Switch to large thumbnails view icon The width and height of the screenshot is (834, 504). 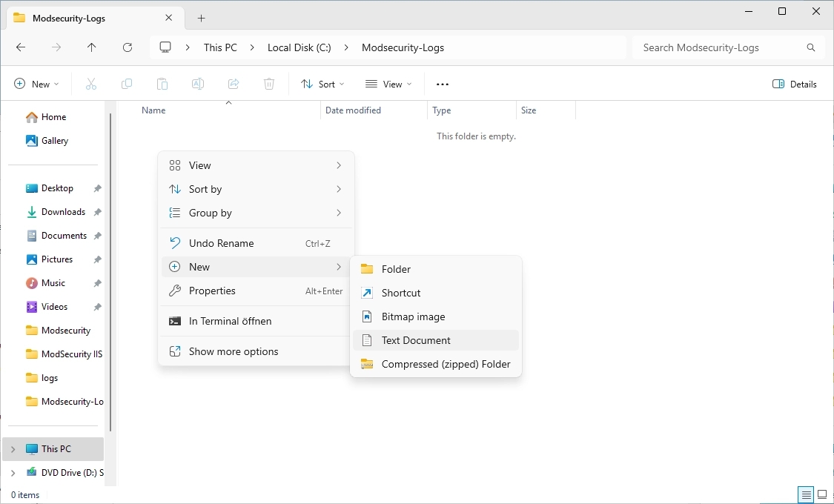(822, 494)
